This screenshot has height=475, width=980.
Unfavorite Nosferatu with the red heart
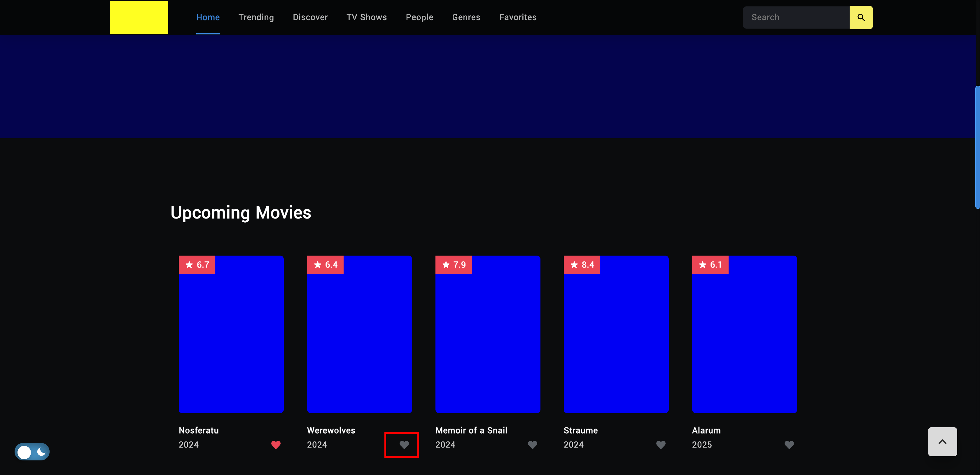click(x=276, y=445)
